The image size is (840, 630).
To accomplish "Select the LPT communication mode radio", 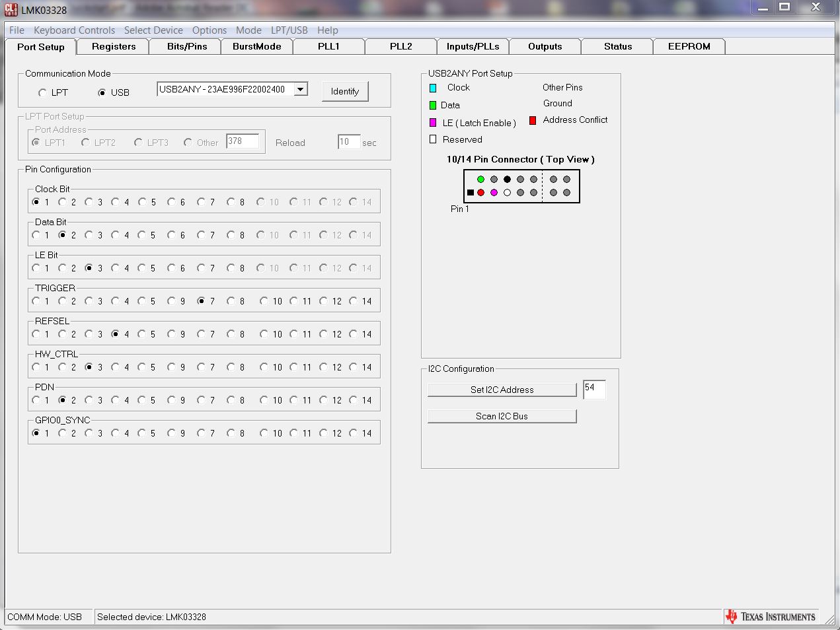I will coord(42,93).
